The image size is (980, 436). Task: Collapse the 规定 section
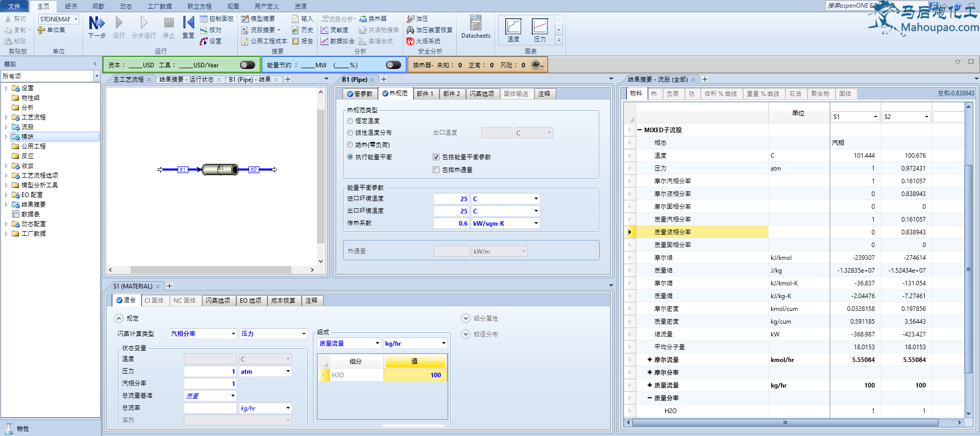(x=118, y=318)
